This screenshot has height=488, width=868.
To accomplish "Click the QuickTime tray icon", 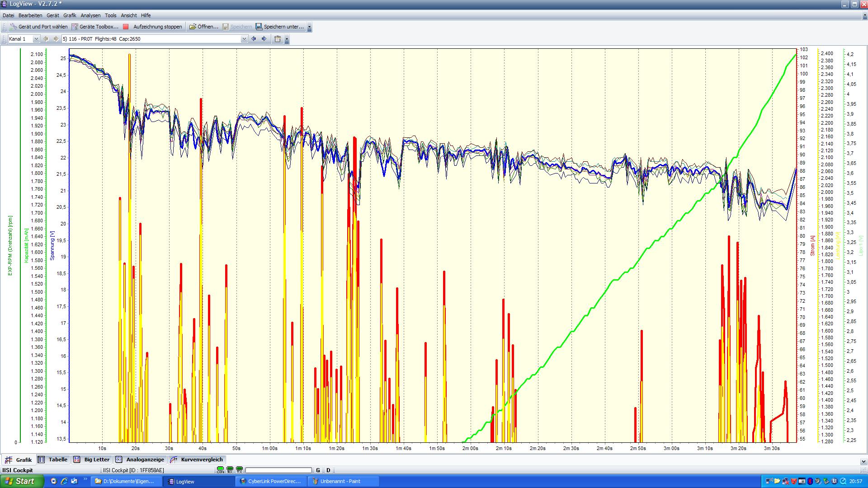I will pos(843,481).
